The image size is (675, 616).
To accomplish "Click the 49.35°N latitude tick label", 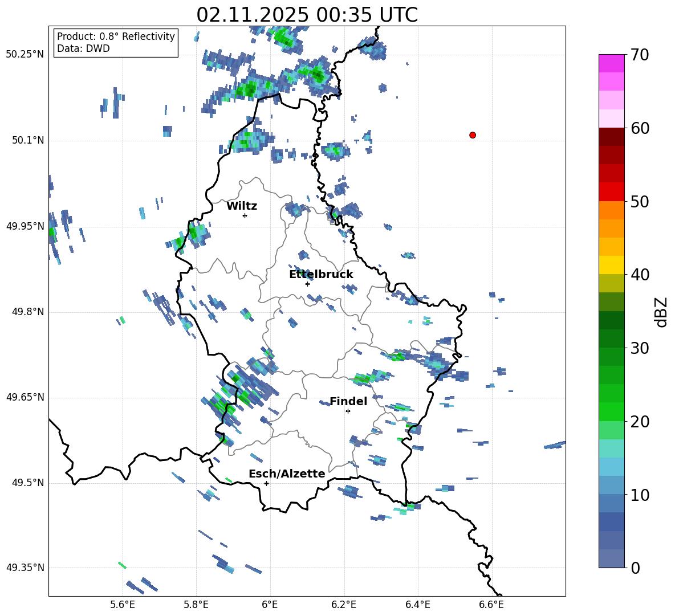I will point(25,568).
